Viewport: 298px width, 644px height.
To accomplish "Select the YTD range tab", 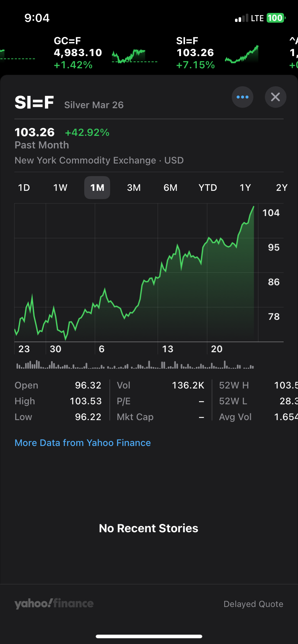I will click(208, 188).
